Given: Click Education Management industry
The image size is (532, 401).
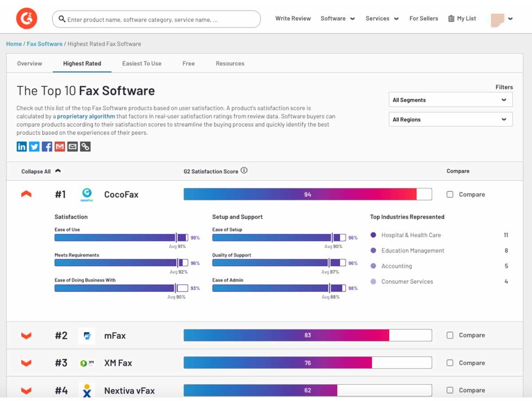Looking at the screenshot, I should 413,251.
